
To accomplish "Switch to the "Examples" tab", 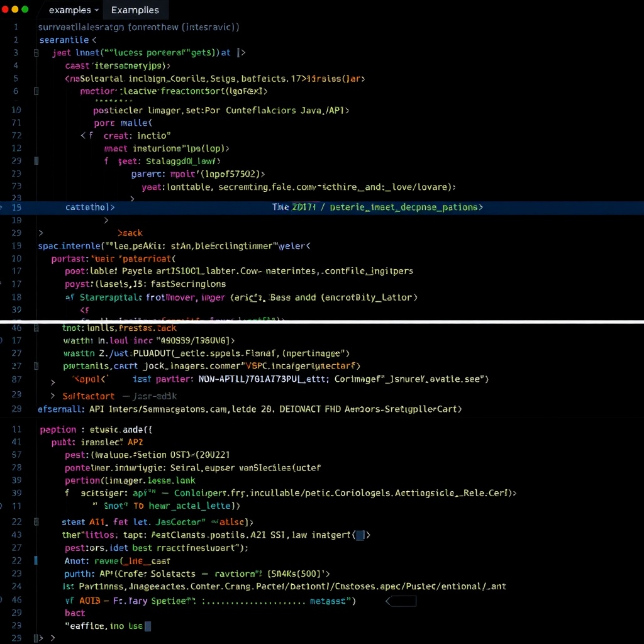I will (135, 10).
